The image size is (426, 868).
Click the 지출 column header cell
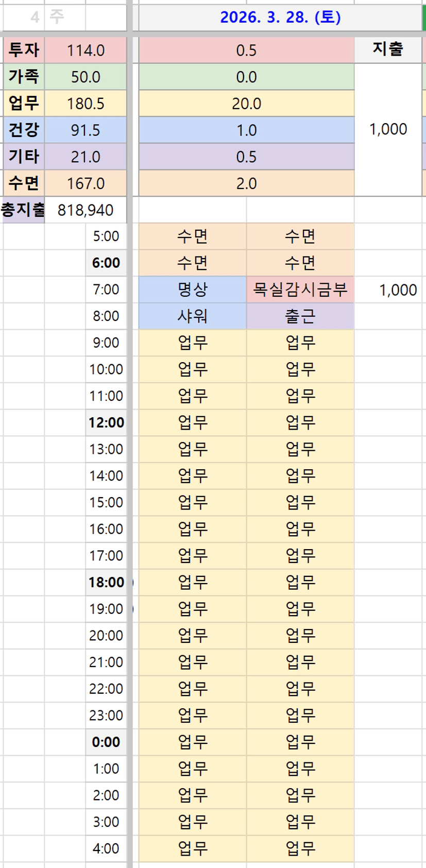388,49
